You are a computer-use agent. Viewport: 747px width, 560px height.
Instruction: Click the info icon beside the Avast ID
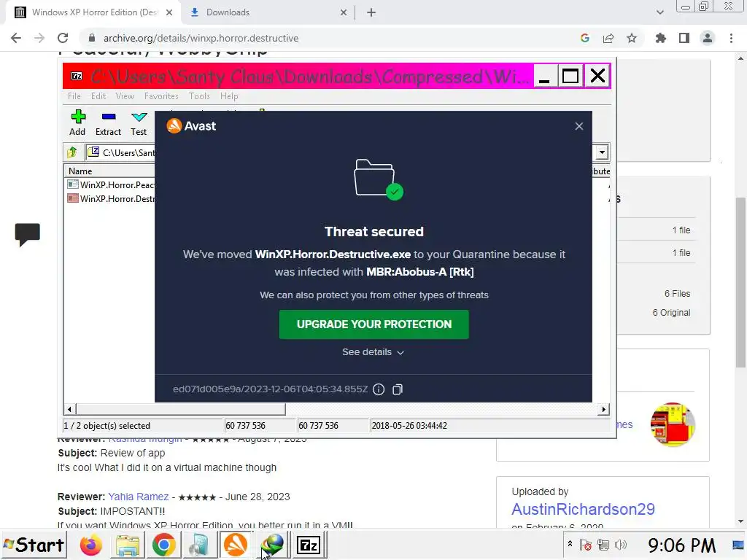pyautogui.click(x=379, y=389)
